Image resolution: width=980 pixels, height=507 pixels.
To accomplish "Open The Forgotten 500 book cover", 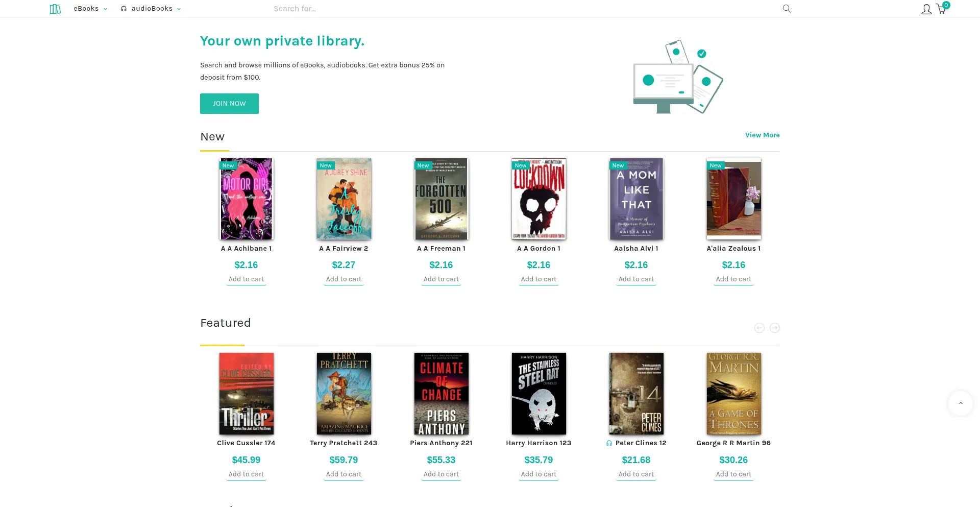I will 442,199.
